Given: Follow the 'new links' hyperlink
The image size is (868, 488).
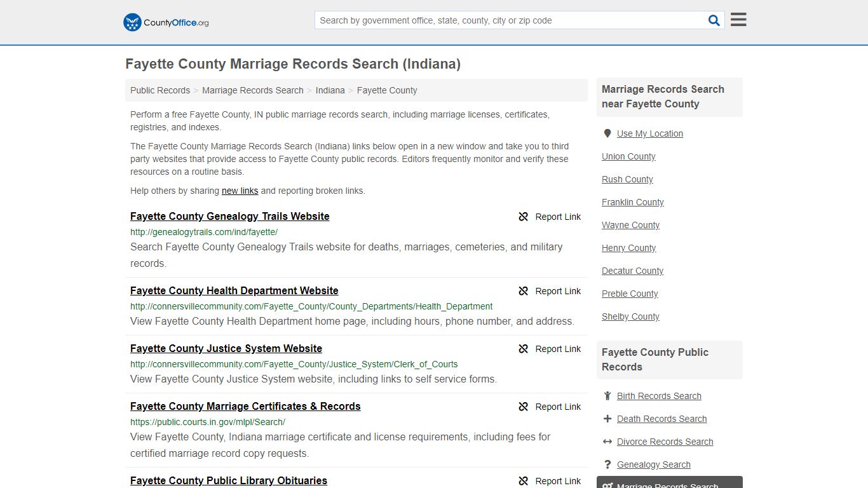Looking at the screenshot, I should tap(240, 191).
